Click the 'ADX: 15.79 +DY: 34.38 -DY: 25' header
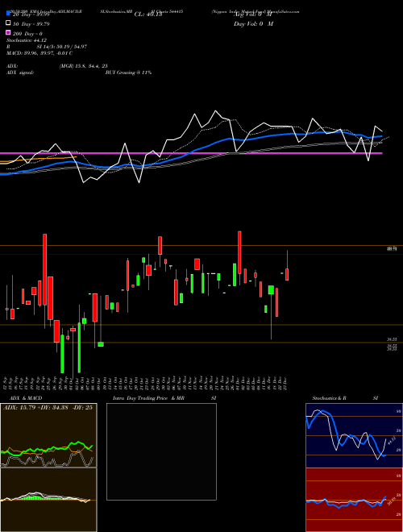Viewport: 403px width, 532px height. tap(48, 408)
